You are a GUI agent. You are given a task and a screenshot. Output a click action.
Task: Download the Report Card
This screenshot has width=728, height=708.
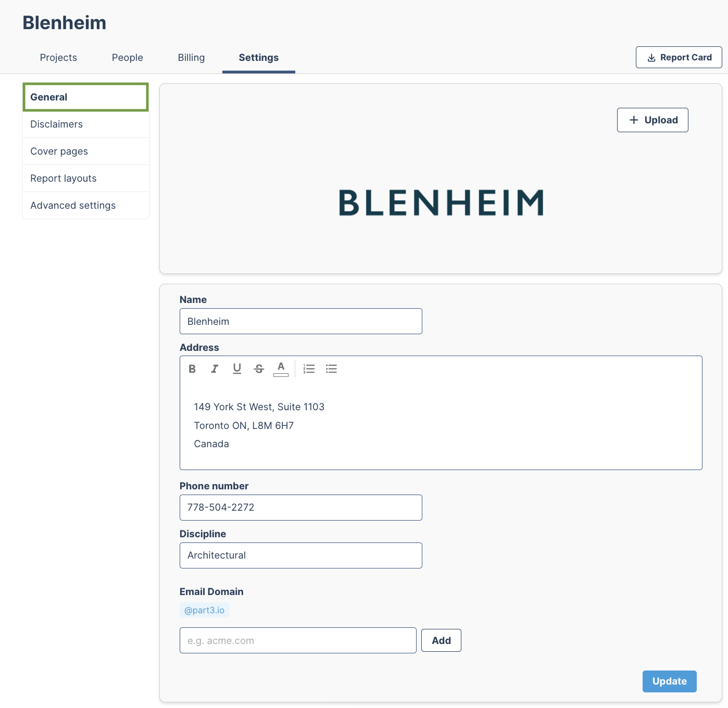coord(679,57)
